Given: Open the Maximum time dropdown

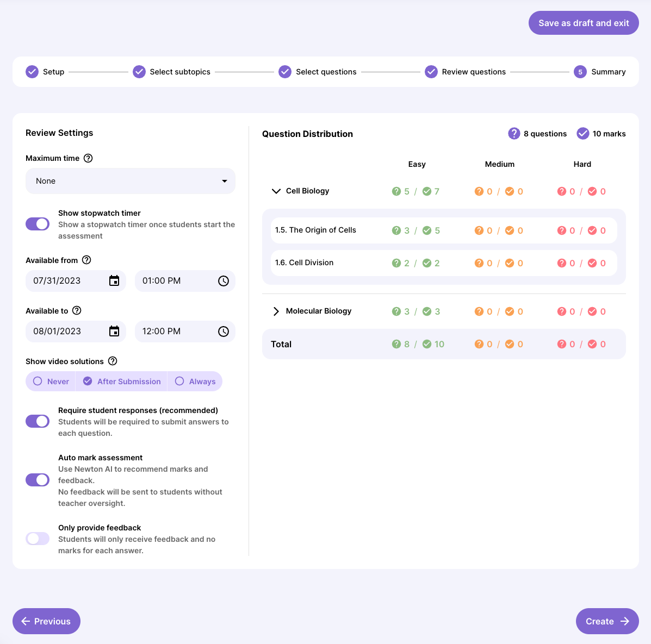Looking at the screenshot, I should [131, 181].
